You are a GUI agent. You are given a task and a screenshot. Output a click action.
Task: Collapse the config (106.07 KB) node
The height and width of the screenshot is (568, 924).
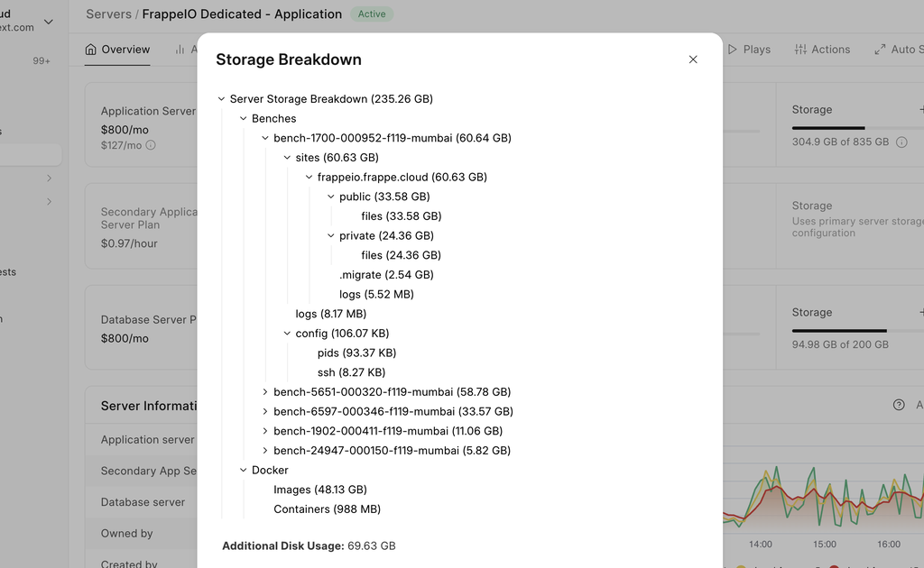click(287, 334)
